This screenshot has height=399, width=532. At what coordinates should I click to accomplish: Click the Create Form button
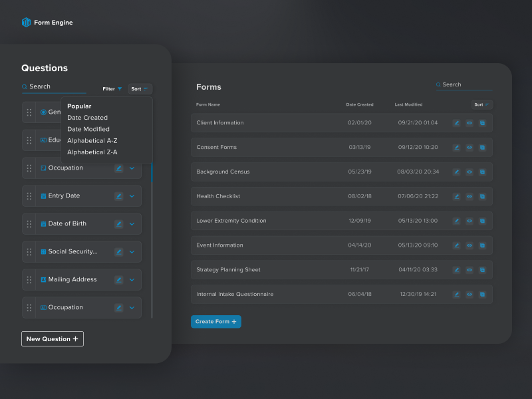click(215, 321)
